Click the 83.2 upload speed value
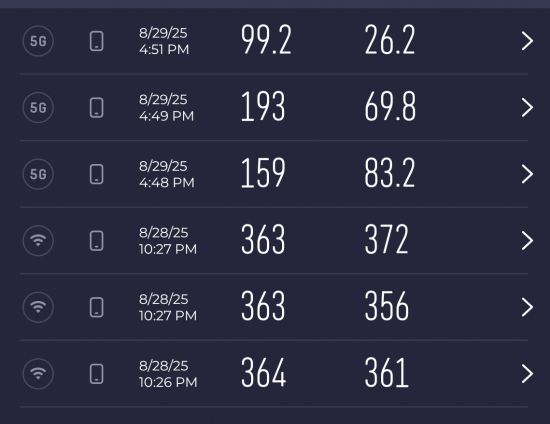The height and width of the screenshot is (424, 550). coord(390,173)
